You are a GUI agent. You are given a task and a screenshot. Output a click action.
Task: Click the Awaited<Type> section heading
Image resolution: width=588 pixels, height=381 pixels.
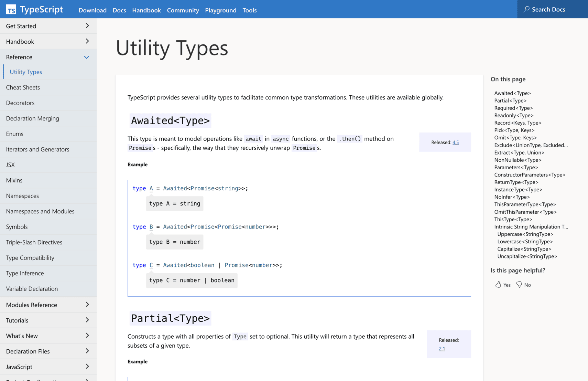[x=170, y=120]
